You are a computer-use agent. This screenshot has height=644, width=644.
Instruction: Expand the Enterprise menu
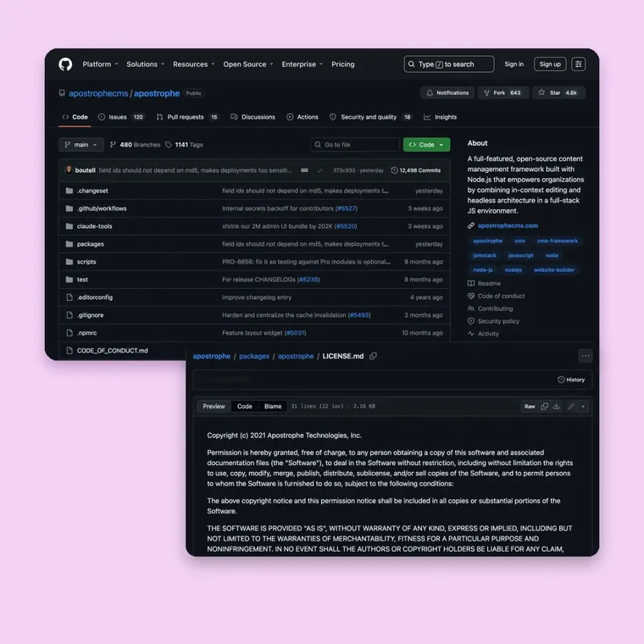(303, 64)
